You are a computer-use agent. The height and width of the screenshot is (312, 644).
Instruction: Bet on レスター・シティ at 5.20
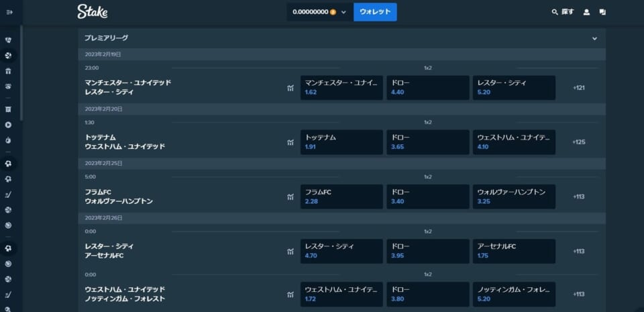(x=515, y=88)
